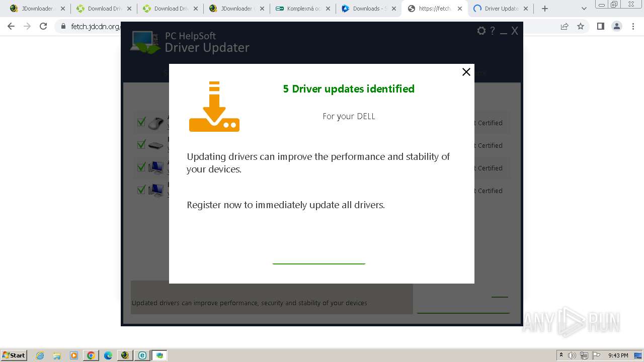The image size is (644, 362).
Task: Open Chrome from taskbar
Action: click(x=91, y=355)
